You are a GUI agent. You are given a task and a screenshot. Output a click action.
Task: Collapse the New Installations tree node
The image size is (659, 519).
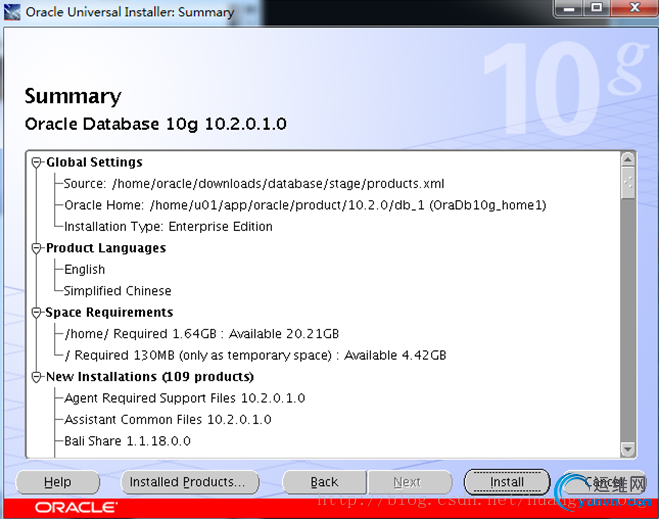pyautogui.click(x=37, y=377)
